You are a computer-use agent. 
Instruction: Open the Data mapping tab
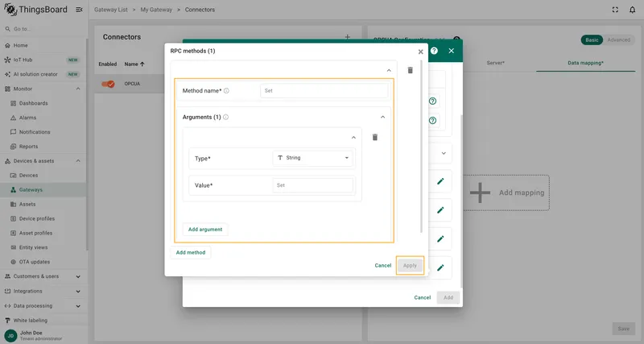tap(585, 63)
